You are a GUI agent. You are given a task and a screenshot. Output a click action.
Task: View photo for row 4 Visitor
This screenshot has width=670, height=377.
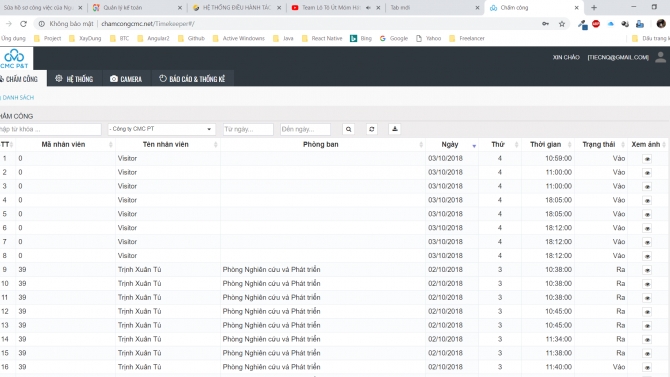647,200
